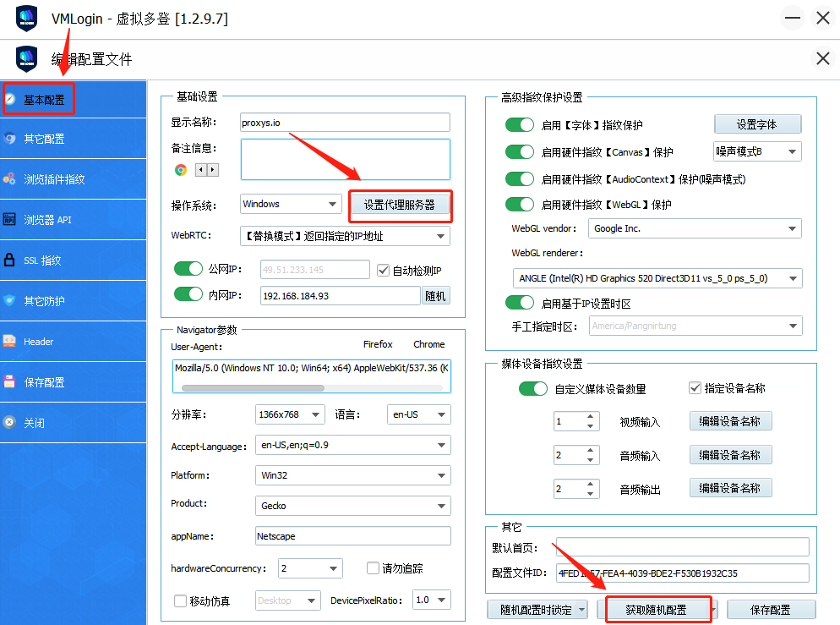Open the 操作系统 Windows dropdown
Screen dimensions: 840x625
click(x=290, y=204)
